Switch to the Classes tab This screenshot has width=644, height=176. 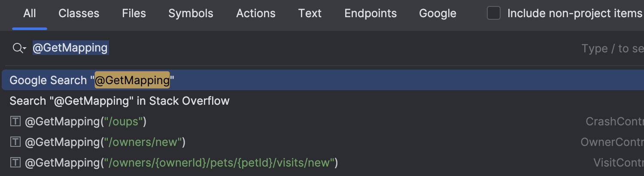point(79,13)
